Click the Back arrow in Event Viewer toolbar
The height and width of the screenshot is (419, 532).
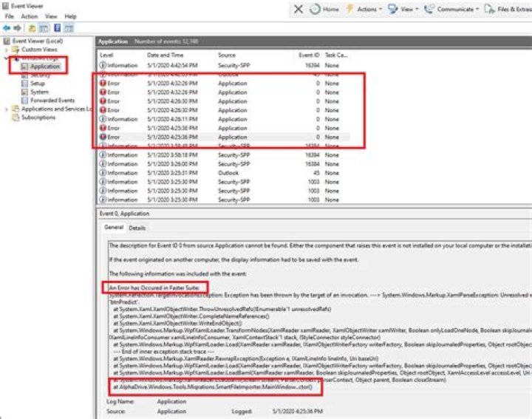(7, 28)
